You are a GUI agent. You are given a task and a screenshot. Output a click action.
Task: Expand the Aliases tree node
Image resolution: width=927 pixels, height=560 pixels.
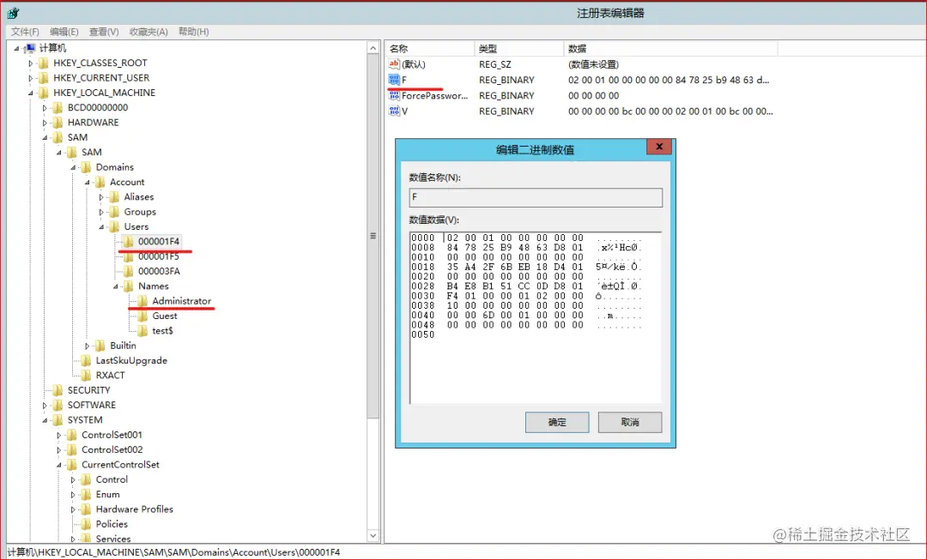click(x=101, y=197)
